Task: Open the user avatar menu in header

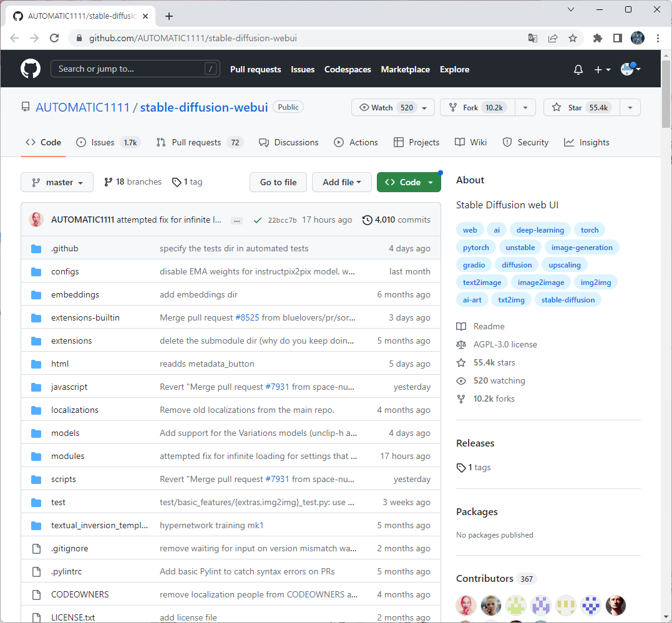Action: click(630, 69)
